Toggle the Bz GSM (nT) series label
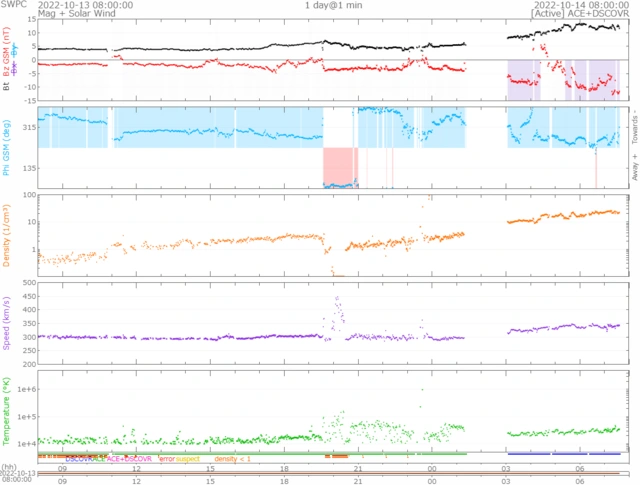640x485 pixels. (6, 52)
